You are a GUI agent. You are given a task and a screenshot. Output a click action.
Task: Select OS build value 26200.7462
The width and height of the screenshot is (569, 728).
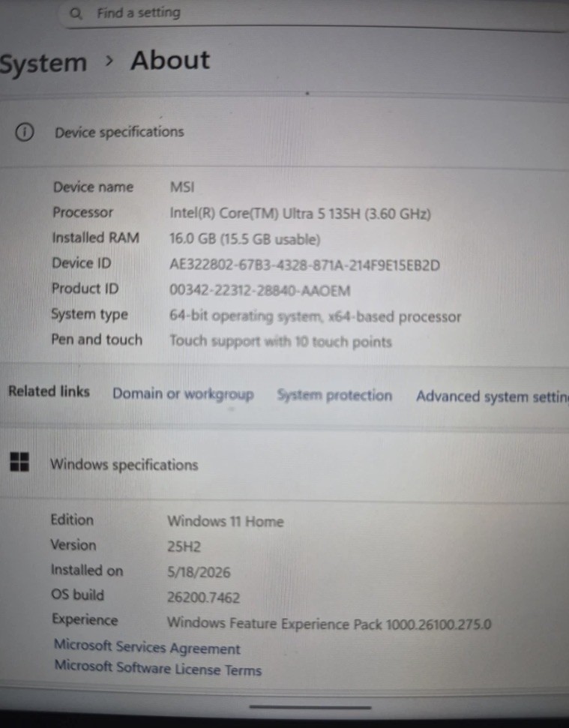coord(204,597)
